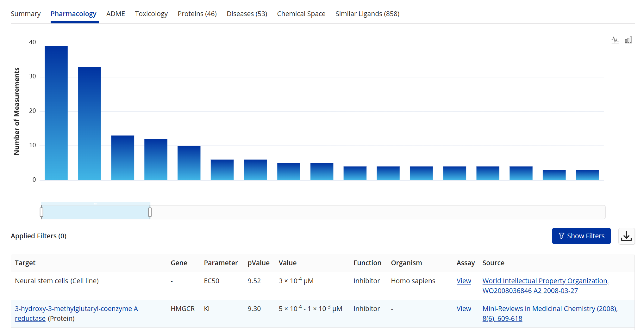Click the tallest first bar in the chart

(56, 113)
